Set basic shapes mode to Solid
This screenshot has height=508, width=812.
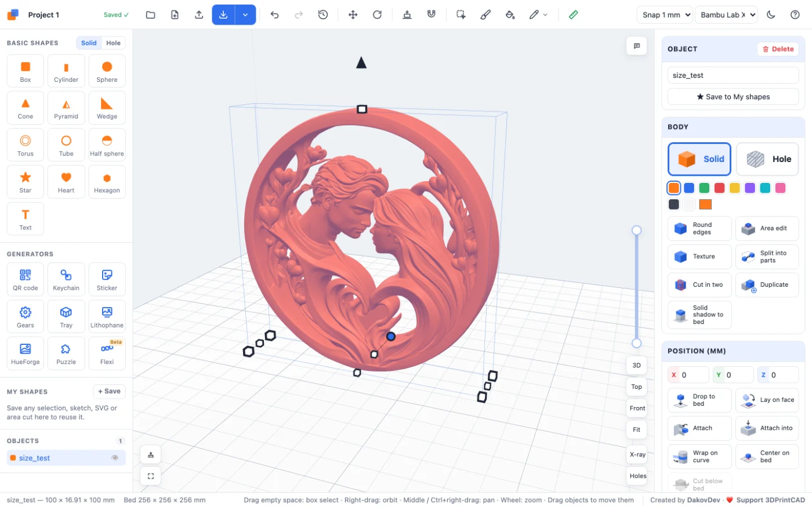click(x=89, y=43)
